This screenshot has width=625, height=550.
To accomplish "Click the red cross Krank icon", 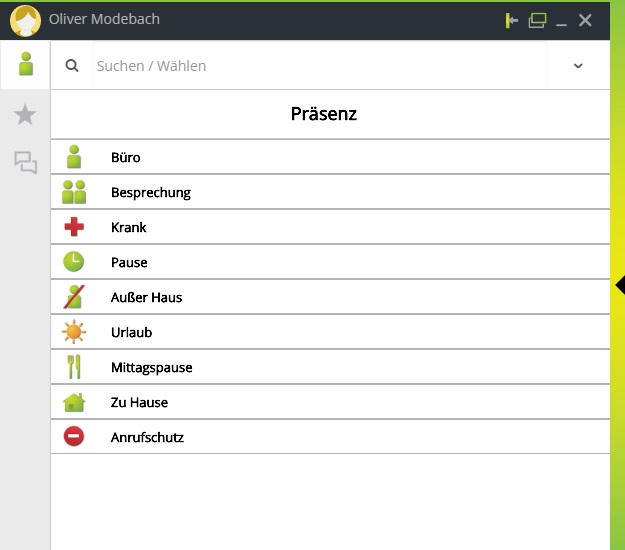I will [x=74, y=227].
